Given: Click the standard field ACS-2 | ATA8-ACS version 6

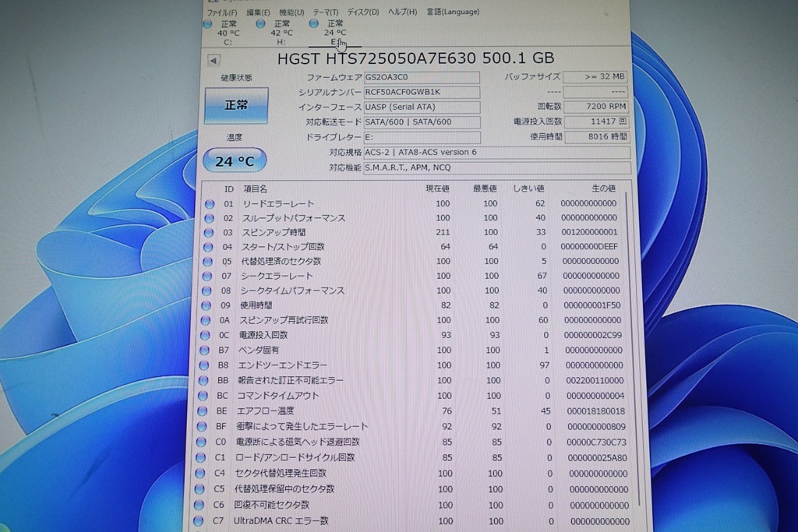Looking at the screenshot, I should [x=496, y=152].
